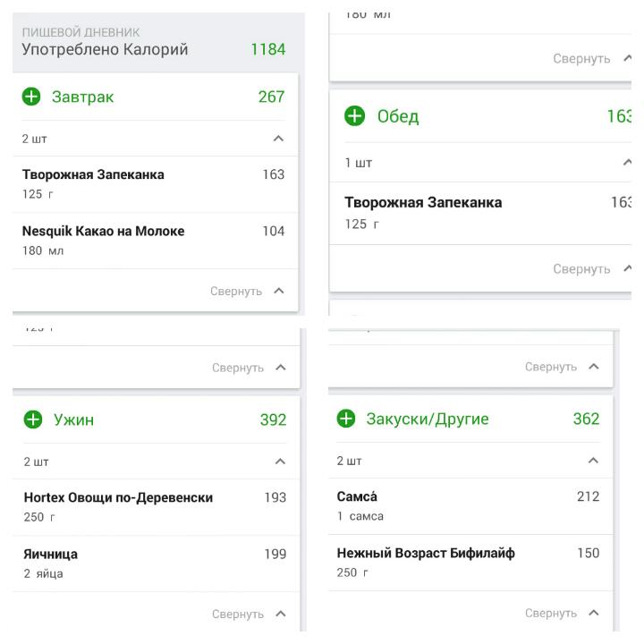Image resolution: width=644 pixels, height=644 pixels.
Task: Open Hortex Овощи по-Деревенски entry
Action: (156, 507)
